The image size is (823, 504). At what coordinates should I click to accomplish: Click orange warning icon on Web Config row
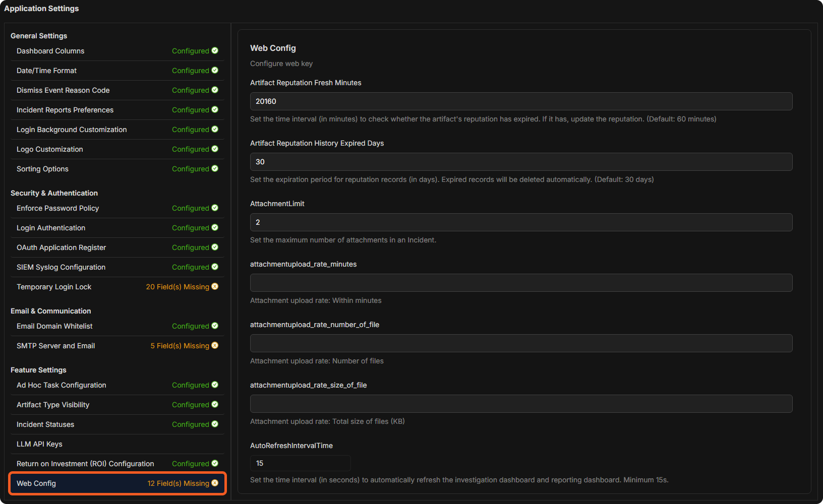[x=215, y=483]
